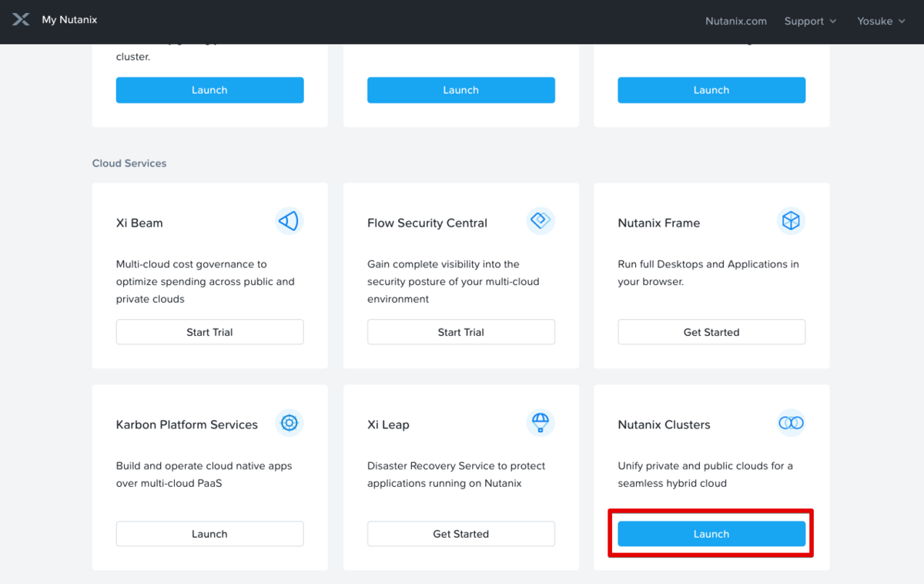Click the Xi Beam card title

tap(139, 223)
